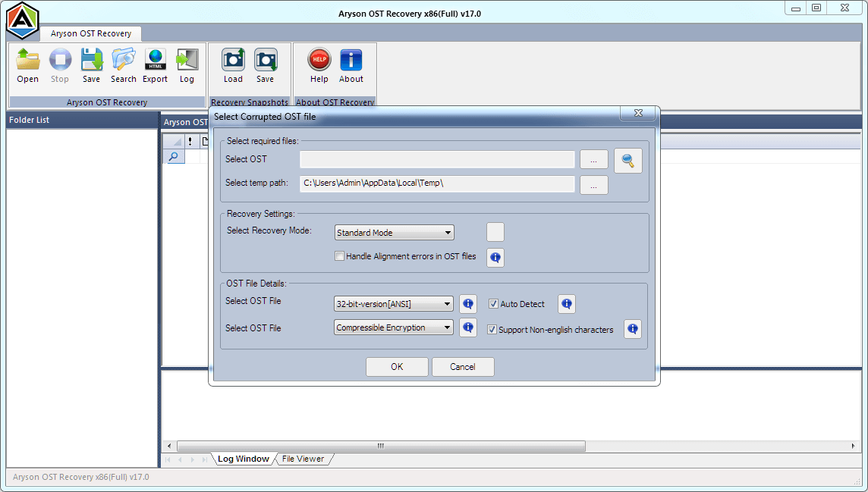Viewport: 868px width, 492px height.
Task: Open the Search tool icon
Action: point(124,65)
